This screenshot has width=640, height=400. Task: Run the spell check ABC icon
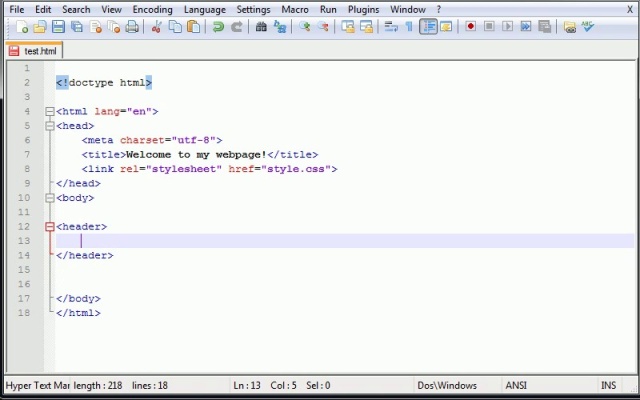tap(587, 27)
